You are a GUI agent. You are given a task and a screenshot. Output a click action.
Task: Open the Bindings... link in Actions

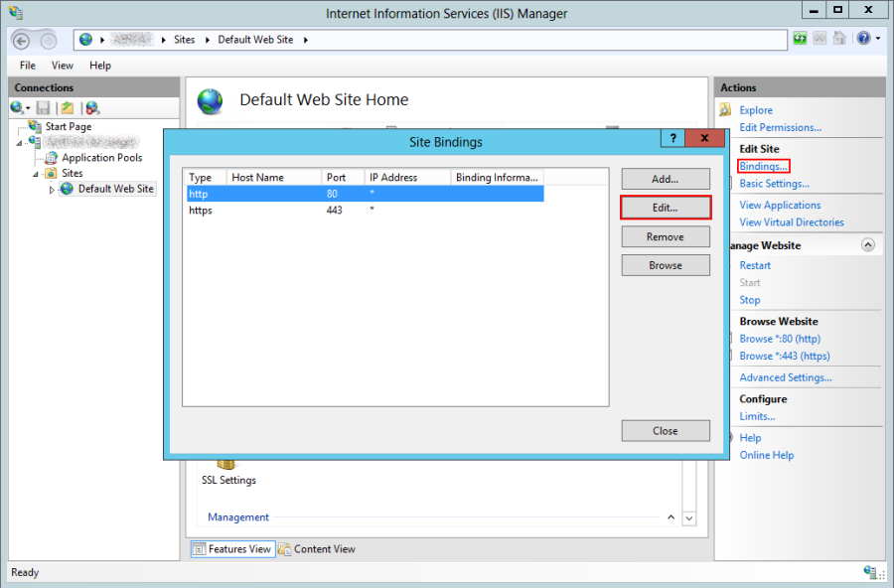(763, 166)
